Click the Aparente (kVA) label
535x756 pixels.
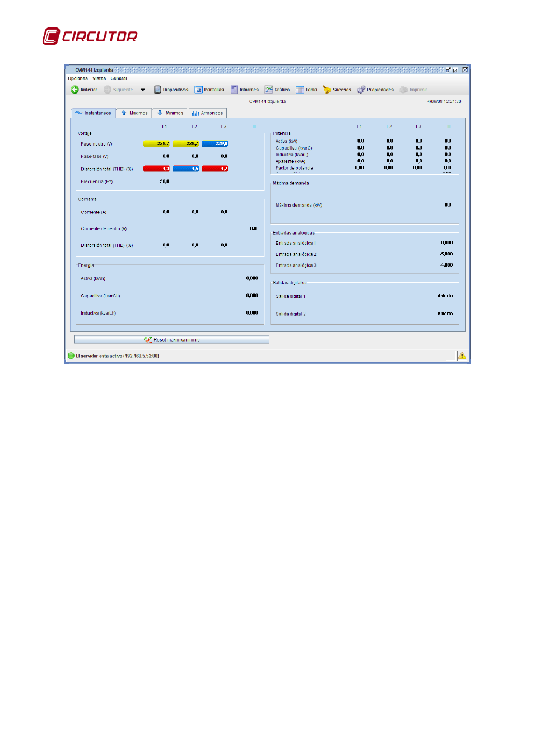pos(290,161)
